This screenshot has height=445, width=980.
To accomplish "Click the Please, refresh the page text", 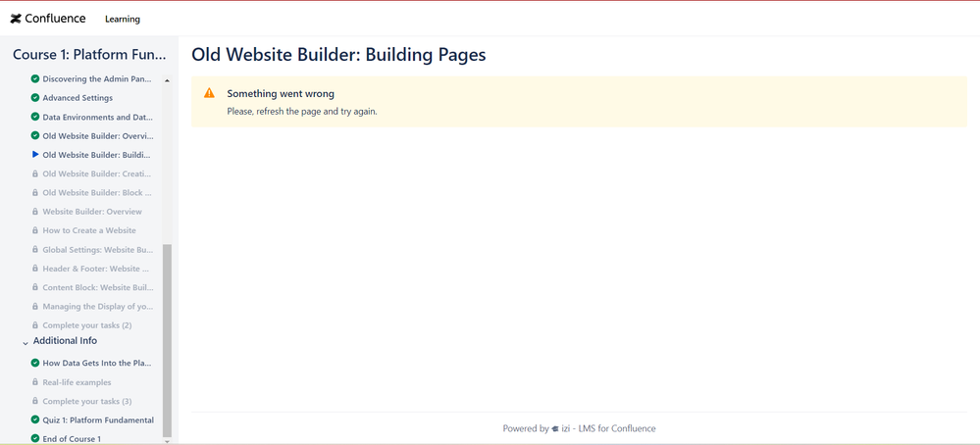I will [x=302, y=112].
